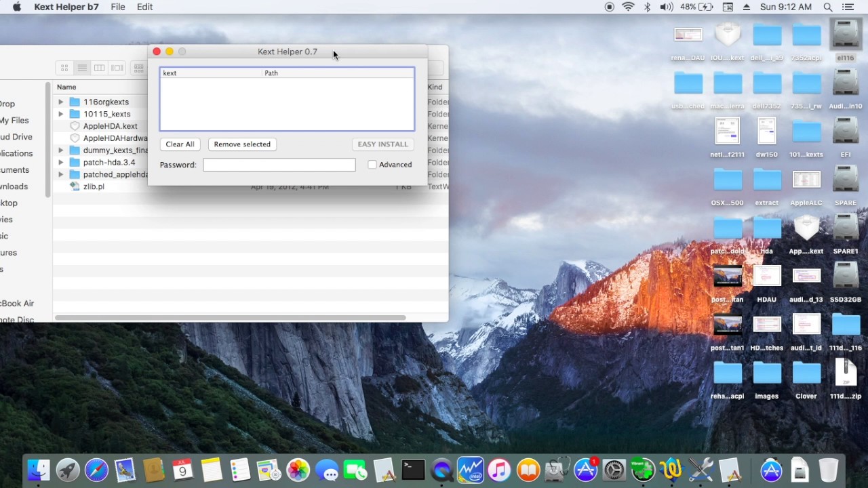Image resolution: width=868 pixels, height=488 pixels.
Task: Click the Wi-Fi status icon
Action: click(629, 7)
